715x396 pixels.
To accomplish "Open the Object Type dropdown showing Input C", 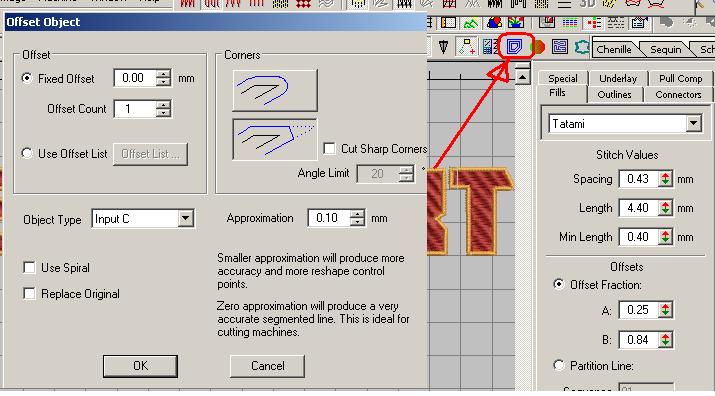I will [x=143, y=219].
